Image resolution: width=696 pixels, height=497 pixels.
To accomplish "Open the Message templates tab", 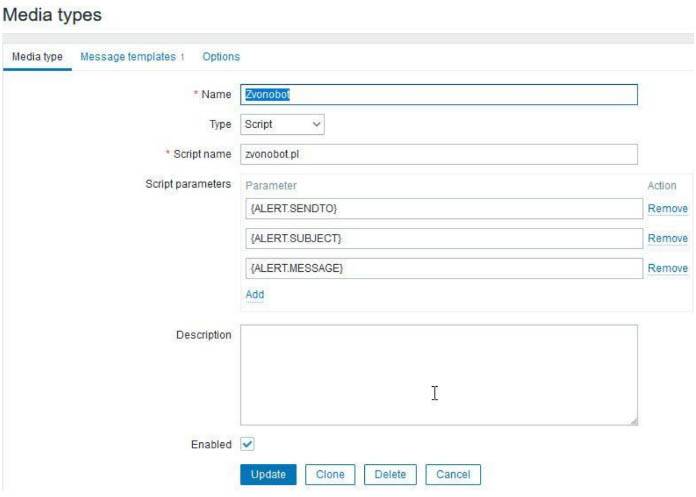I will click(x=128, y=57).
